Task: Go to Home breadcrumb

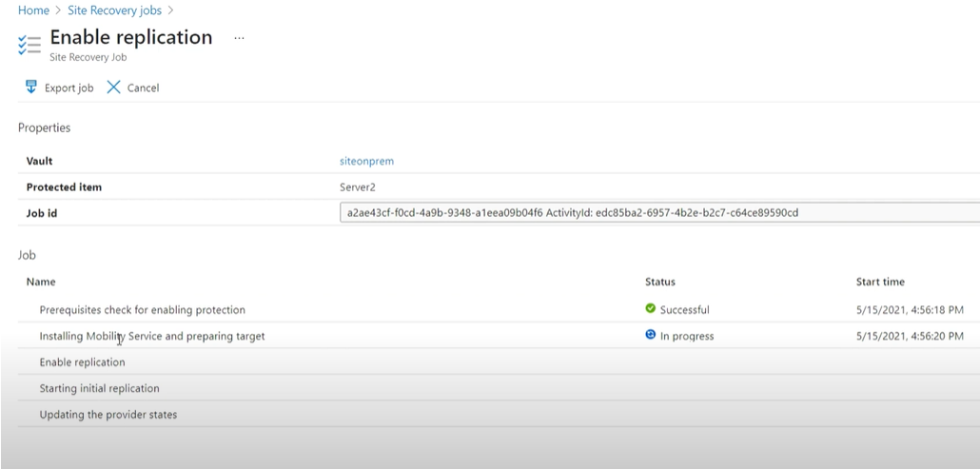Action: pyautogui.click(x=33, y=10)
